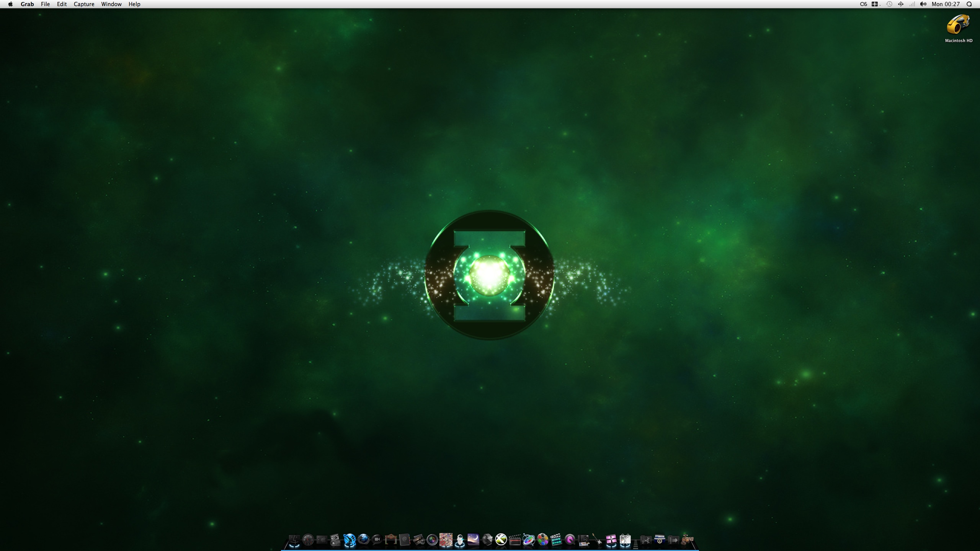
Task: Open the Grab application menu
Action: pyautogui.click(x=27, y=4)
